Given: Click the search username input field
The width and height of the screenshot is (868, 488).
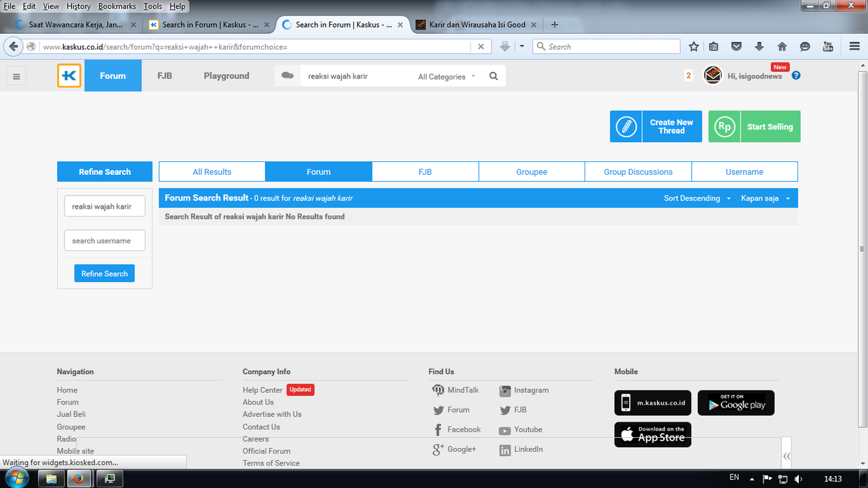Looking at the screenshot, I should 104,241.
